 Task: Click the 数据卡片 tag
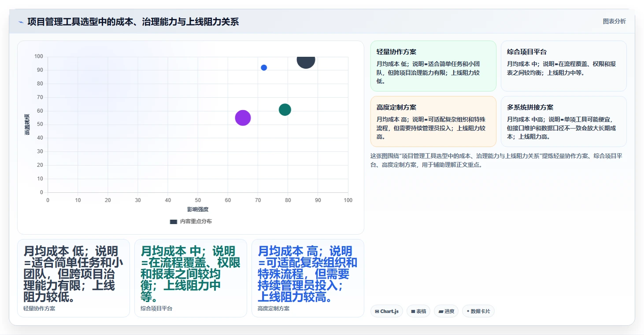[x=478, y=311]
